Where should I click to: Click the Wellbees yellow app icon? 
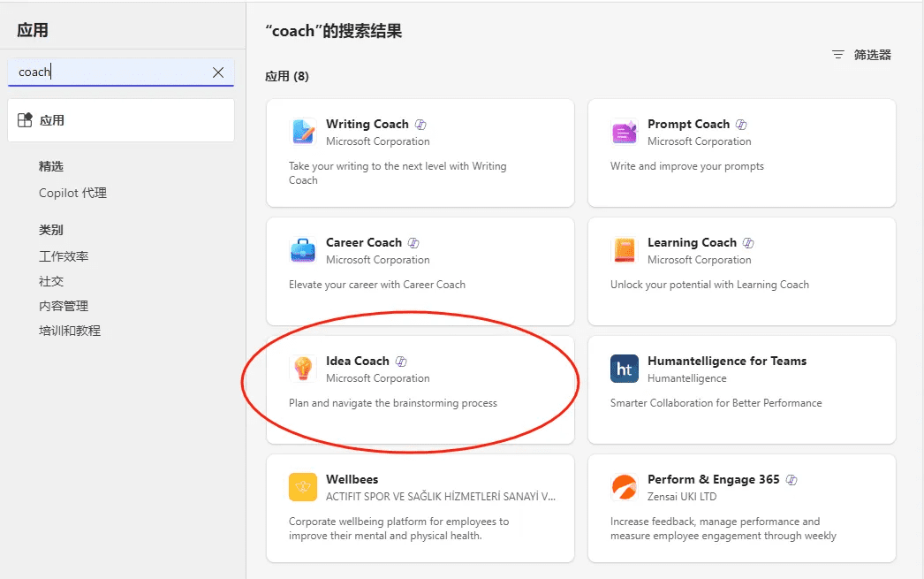(303, 487)
